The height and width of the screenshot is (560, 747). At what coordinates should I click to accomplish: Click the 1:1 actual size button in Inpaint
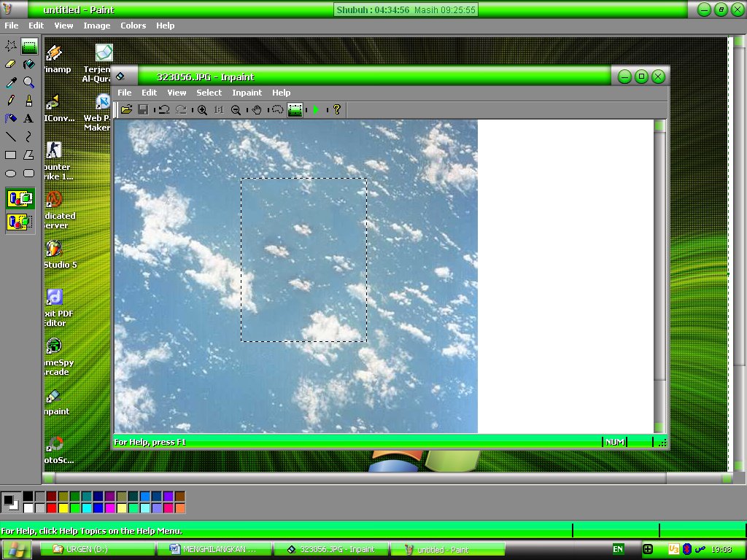pos(219,110)
